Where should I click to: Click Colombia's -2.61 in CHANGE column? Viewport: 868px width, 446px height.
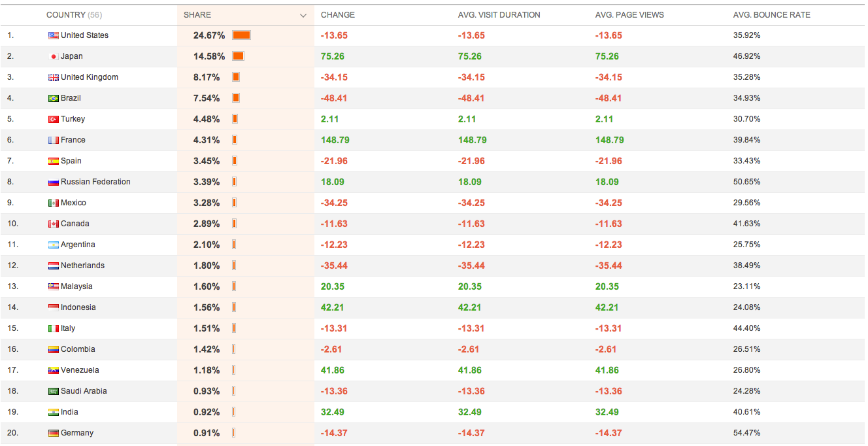click(331, 349)
